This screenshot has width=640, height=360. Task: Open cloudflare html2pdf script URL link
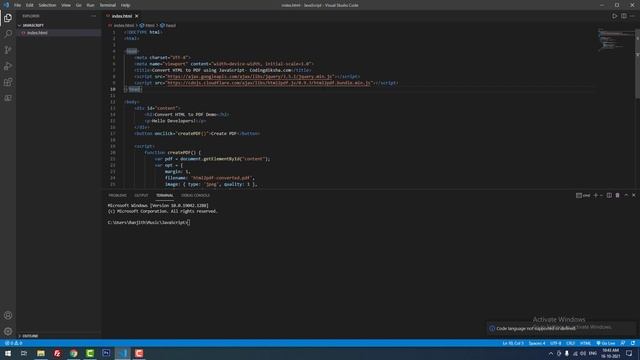tap(269, 83)
